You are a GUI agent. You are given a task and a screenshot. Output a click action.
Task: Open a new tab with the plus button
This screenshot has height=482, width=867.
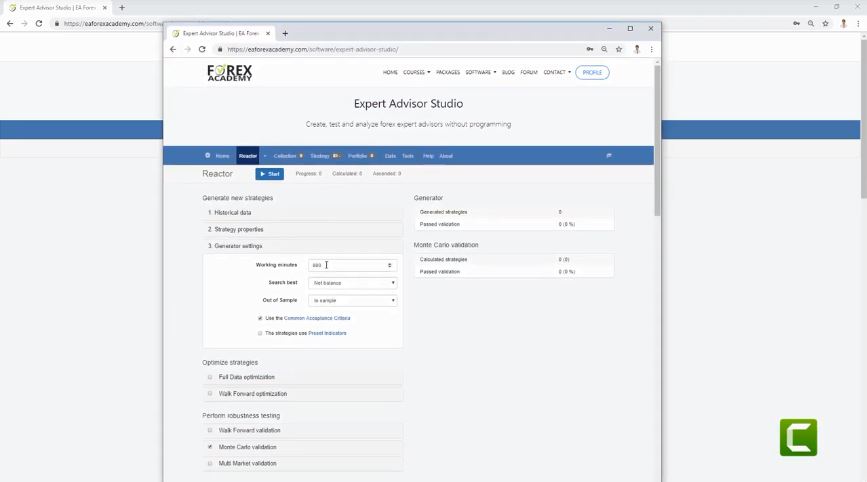pos(285,33)
